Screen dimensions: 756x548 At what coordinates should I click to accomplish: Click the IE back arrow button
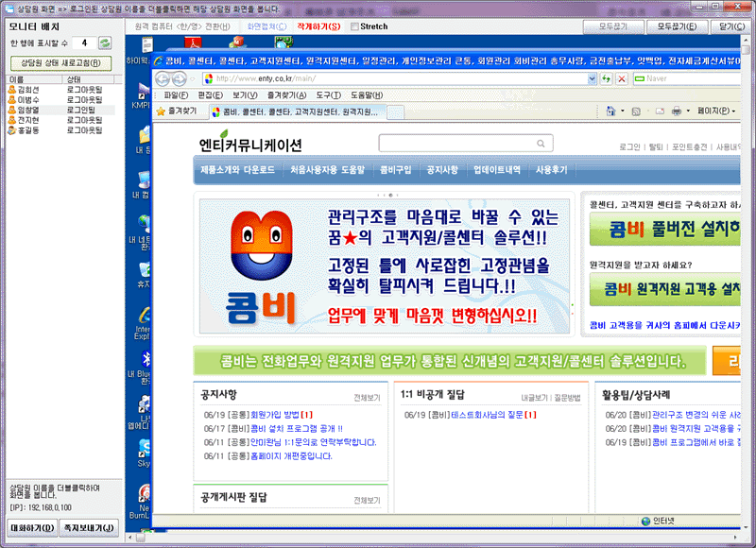[164, 78]
